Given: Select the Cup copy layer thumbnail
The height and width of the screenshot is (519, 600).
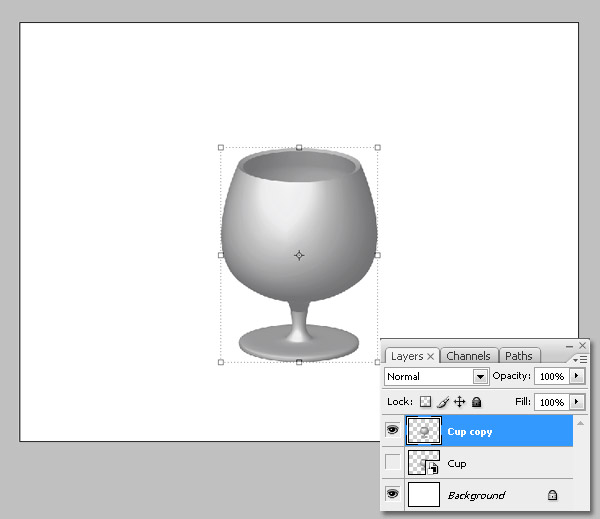Looking at the screenshot, I should pos(424,431).
